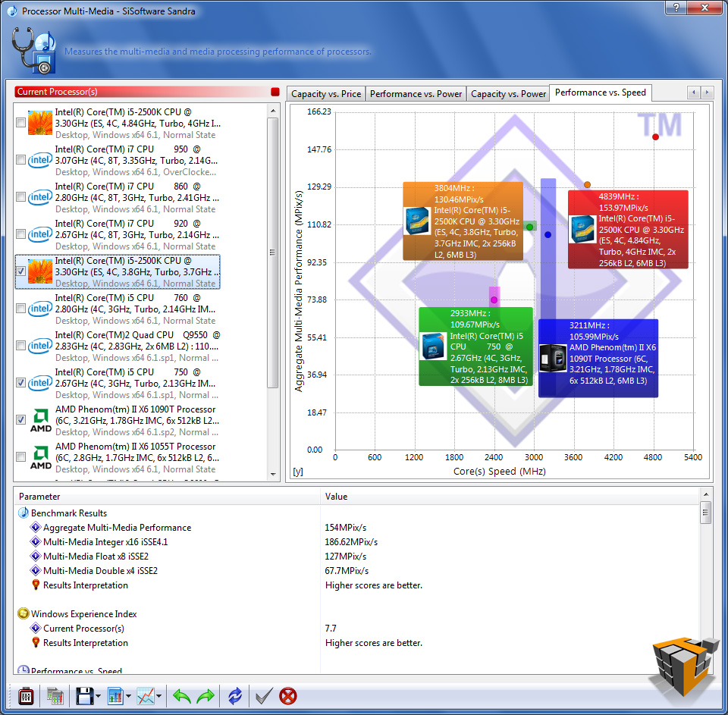Viewport: 728px width, 715px height.
Task: Click the red square beside Current Processor(s)
Action: coord(275,92)
